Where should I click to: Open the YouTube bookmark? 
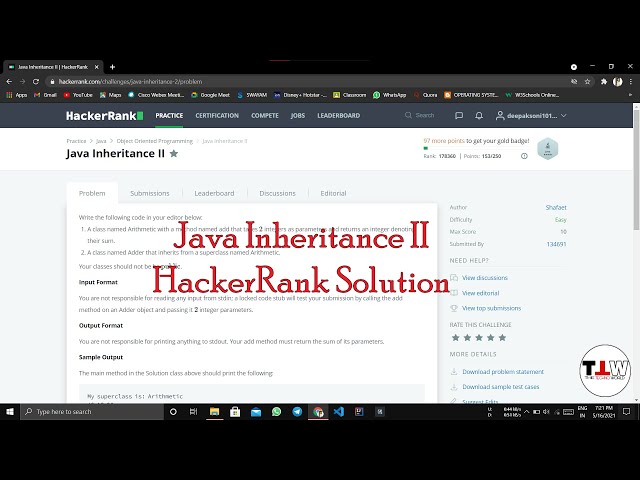pos(78,95)
